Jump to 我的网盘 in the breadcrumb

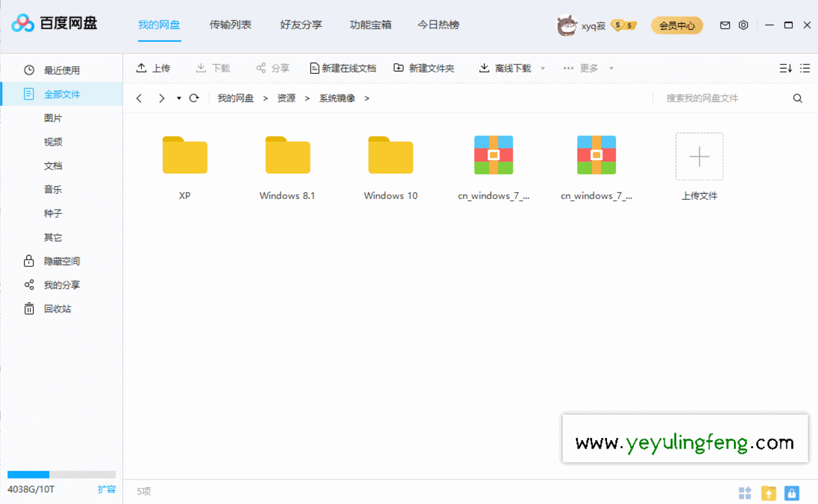point(236,98)
